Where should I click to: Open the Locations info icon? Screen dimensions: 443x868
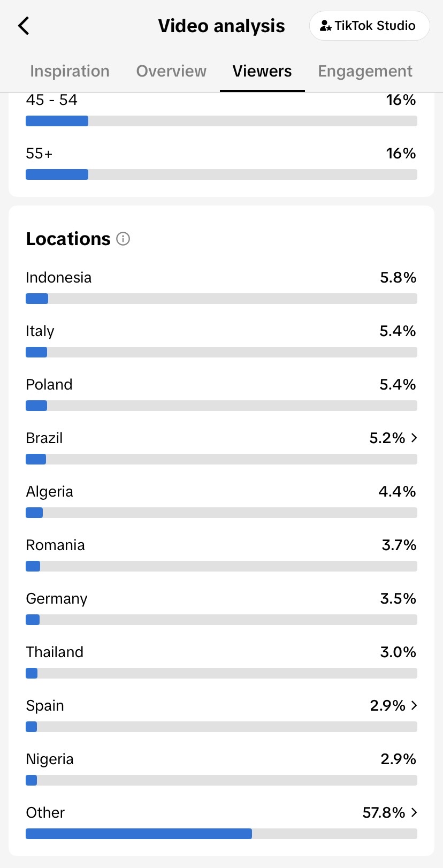click(123, 239)
